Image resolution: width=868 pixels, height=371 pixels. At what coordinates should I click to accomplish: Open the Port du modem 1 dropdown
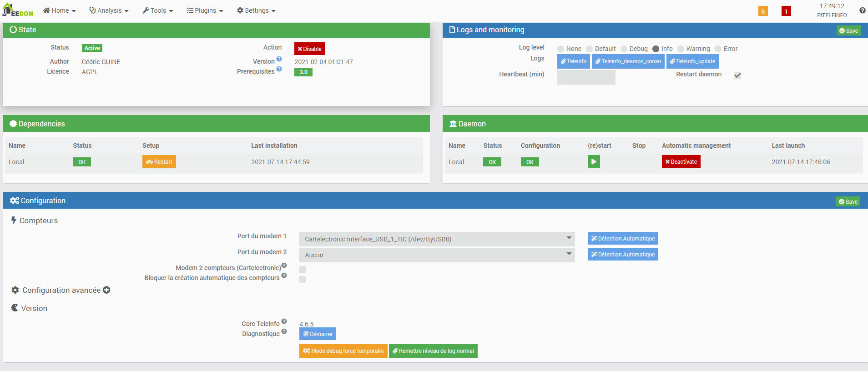click(437, 239)
